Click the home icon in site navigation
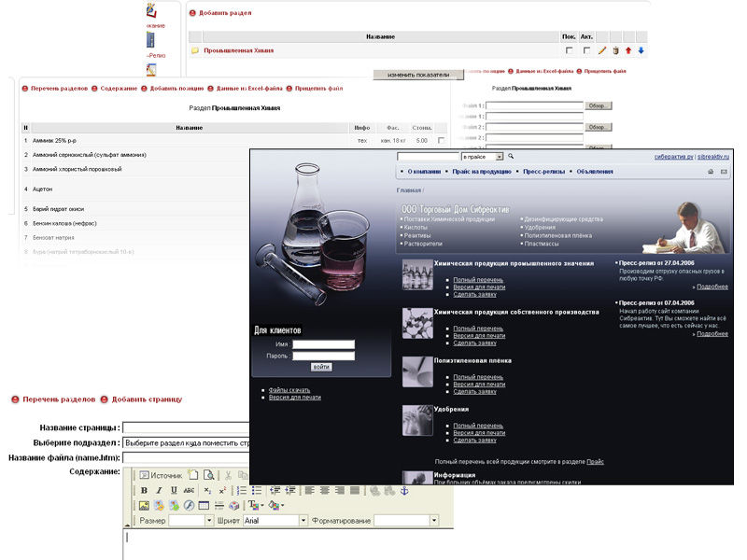Screen dimensions: 747x560 710,172
